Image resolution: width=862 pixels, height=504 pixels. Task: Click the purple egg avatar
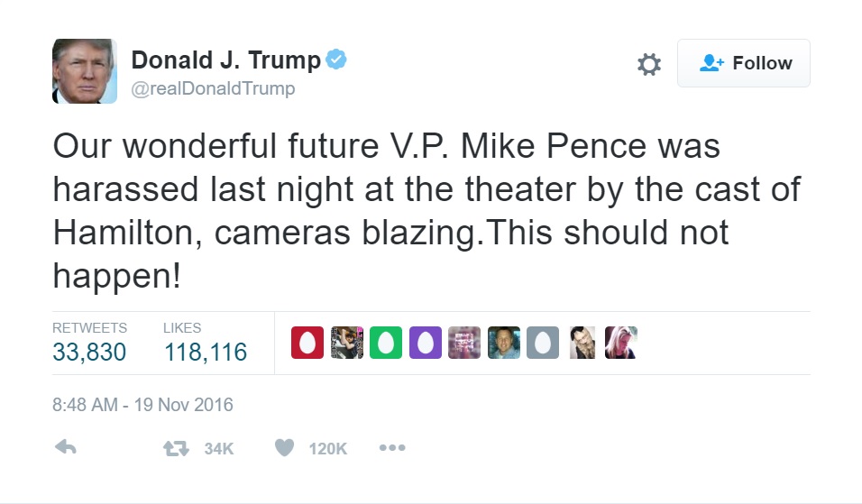pyautogui.click(x=426, y=343)
